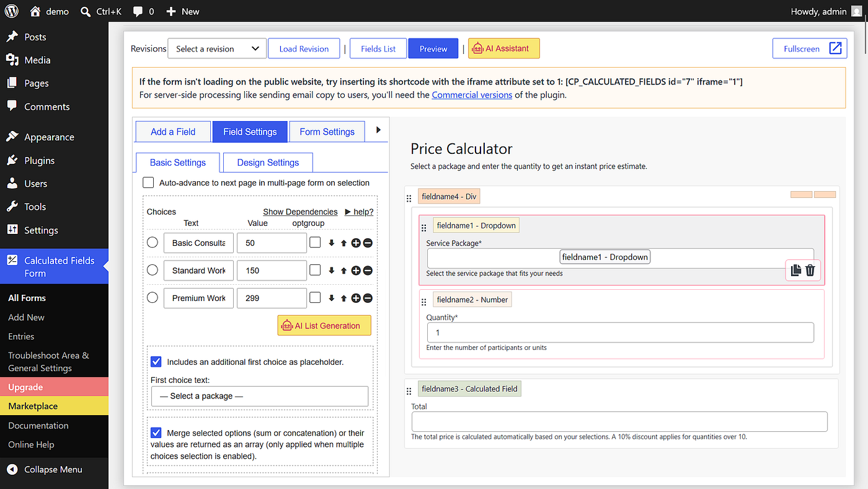This screenshot has width=868, height=489.
Task: Switch to Form Settings tab
Action: point(327,132)
